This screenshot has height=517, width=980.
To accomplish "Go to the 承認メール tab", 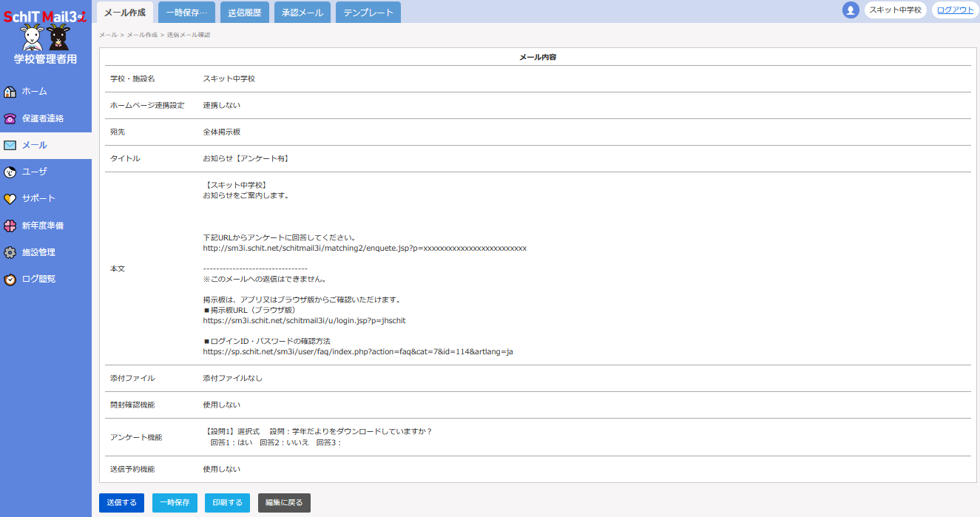I will click(303, 13).
